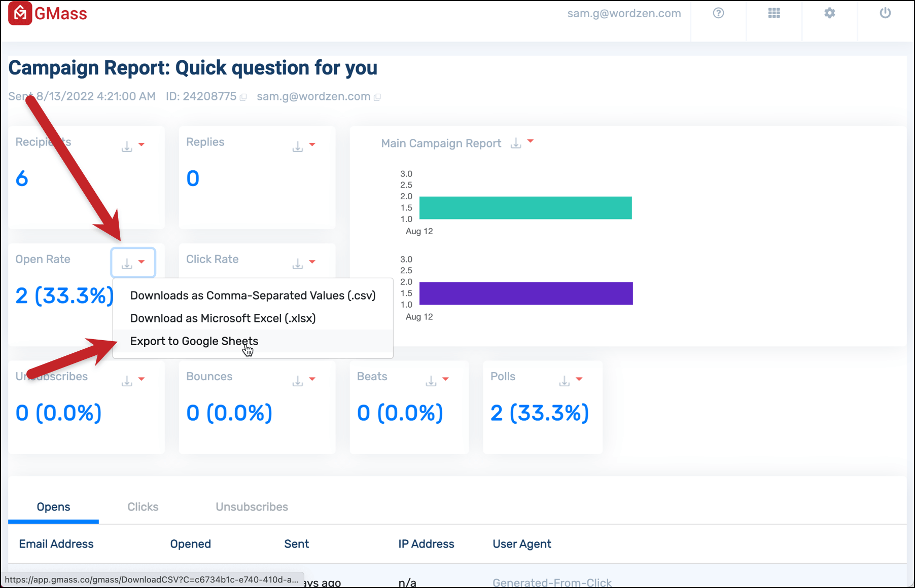Click the power logout icon
The image size is (915, 588).
click(x=885, y=13)
